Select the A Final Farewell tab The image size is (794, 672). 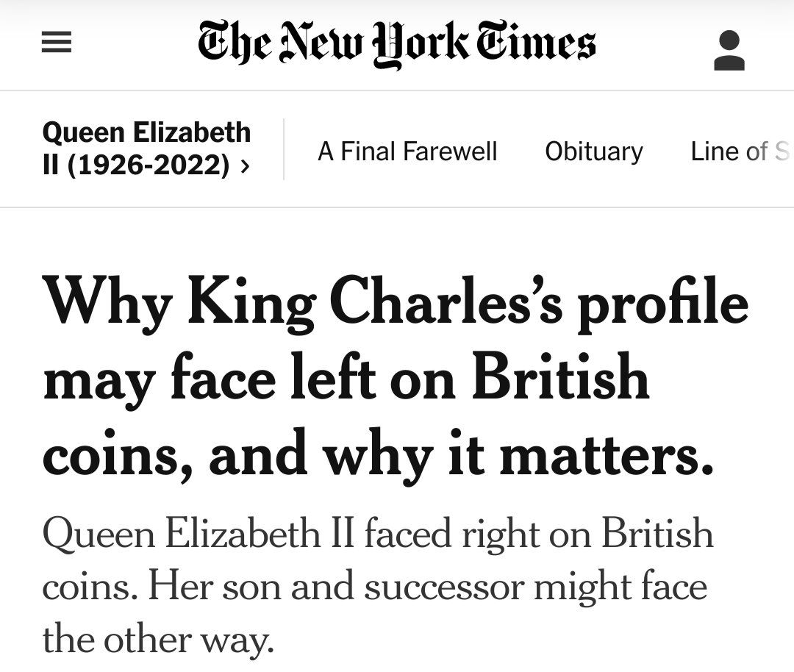[x=407, y=151]
